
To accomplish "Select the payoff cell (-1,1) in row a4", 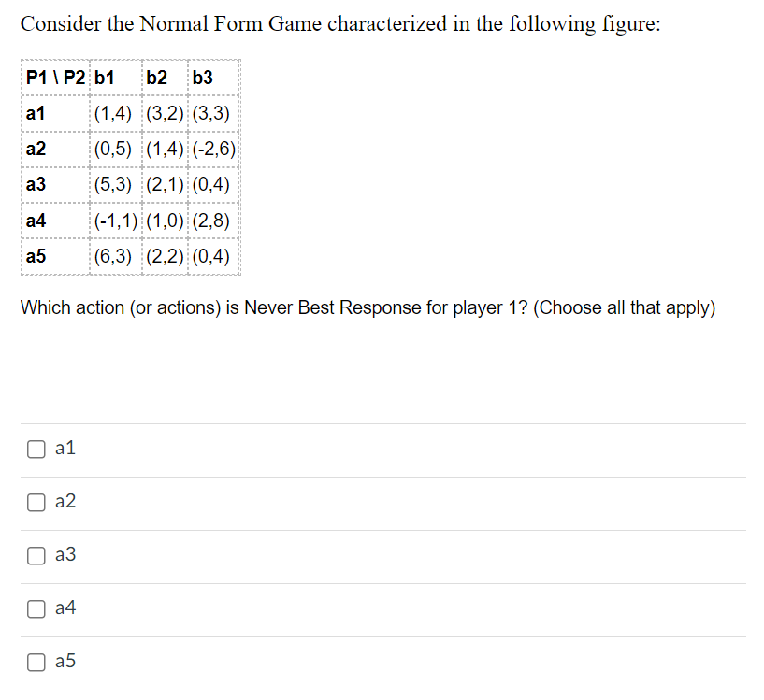I will pyautogui.click(x=113, y=221).
